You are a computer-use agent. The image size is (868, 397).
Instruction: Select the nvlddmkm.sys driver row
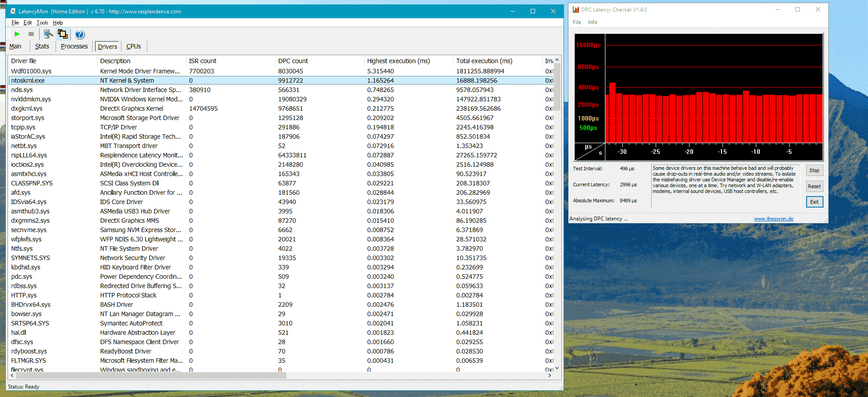coord(281,99)
